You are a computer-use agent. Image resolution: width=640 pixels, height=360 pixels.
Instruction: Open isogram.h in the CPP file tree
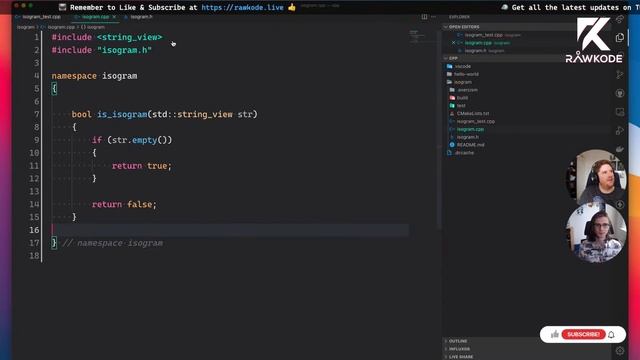coord(467,137)
